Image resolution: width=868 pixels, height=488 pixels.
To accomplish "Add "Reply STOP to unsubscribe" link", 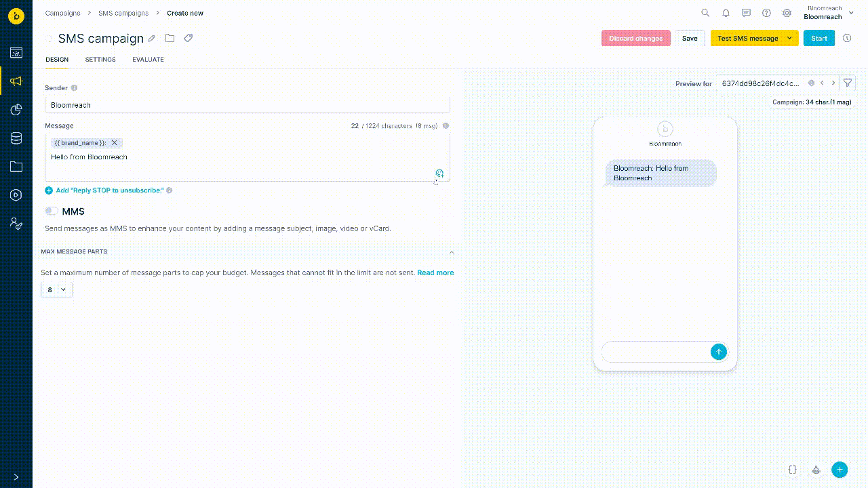I will [x=104, y=190].
